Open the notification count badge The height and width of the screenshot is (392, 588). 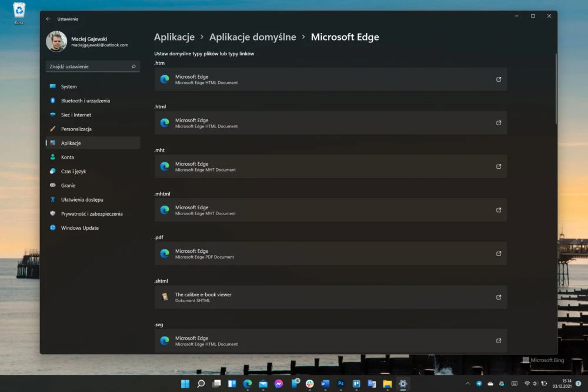(x=578, y=383)
